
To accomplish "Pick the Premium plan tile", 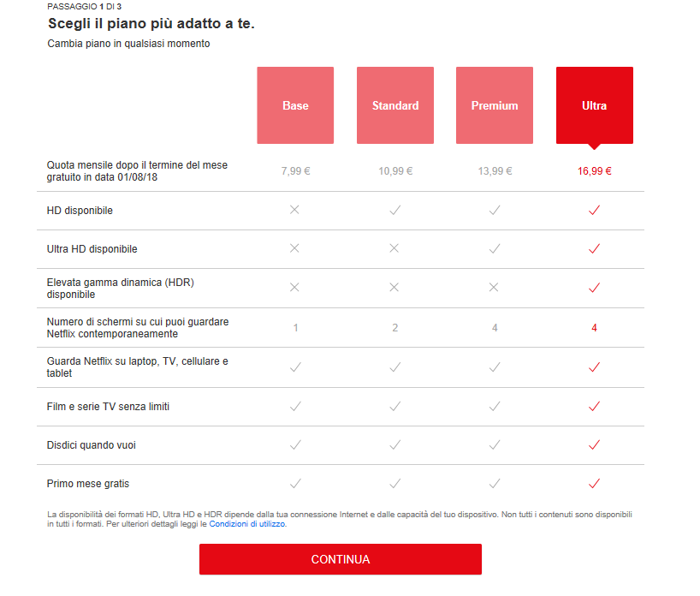I will tap(495, 105).
